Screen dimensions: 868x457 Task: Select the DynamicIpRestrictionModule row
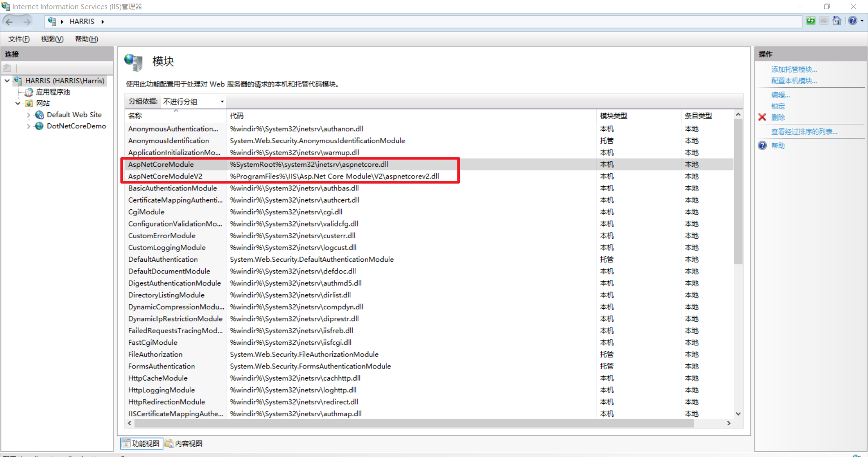tap(429, 319)
